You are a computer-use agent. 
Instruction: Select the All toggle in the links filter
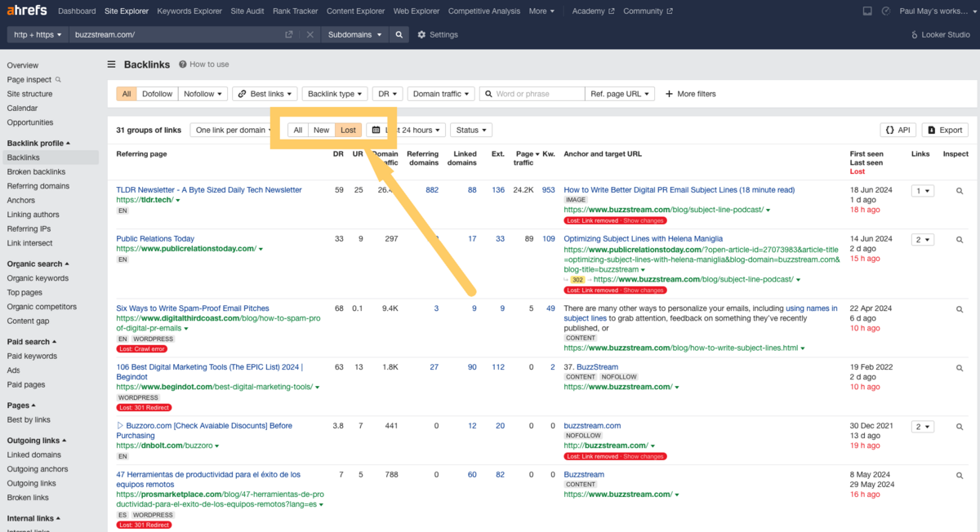tap(297, 130)
